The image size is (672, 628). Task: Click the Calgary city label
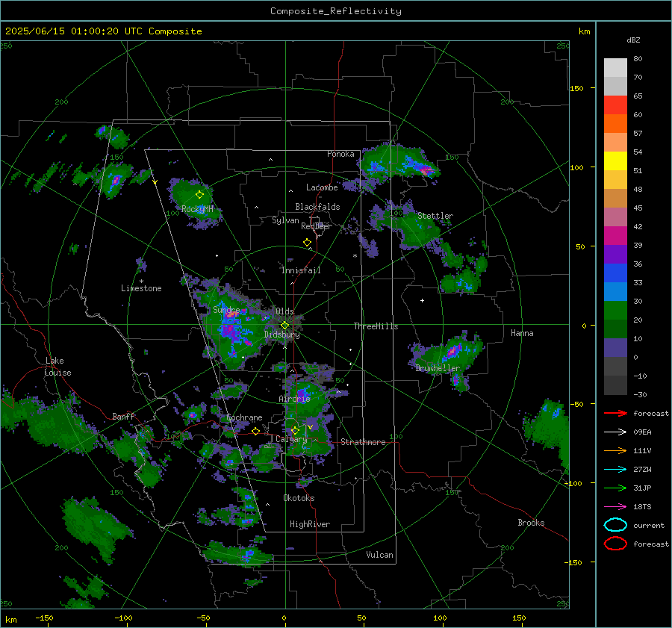(291, 439)
